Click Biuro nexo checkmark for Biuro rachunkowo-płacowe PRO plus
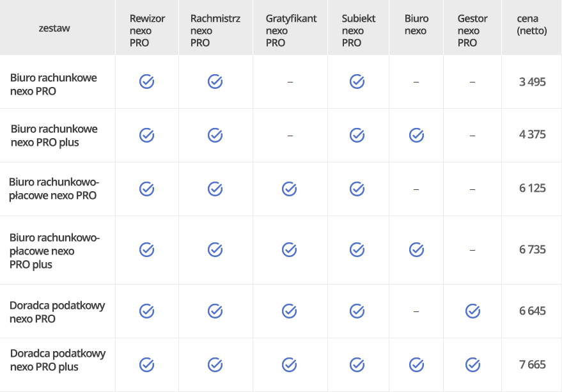This screenshot has height=392, width=562. (416, 249)
